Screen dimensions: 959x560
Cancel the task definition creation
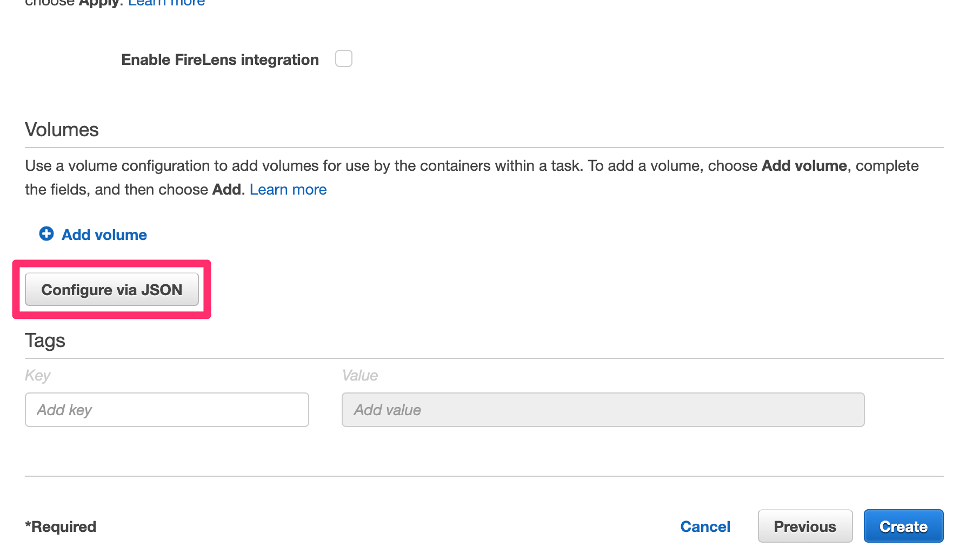(x=705, y=526)
